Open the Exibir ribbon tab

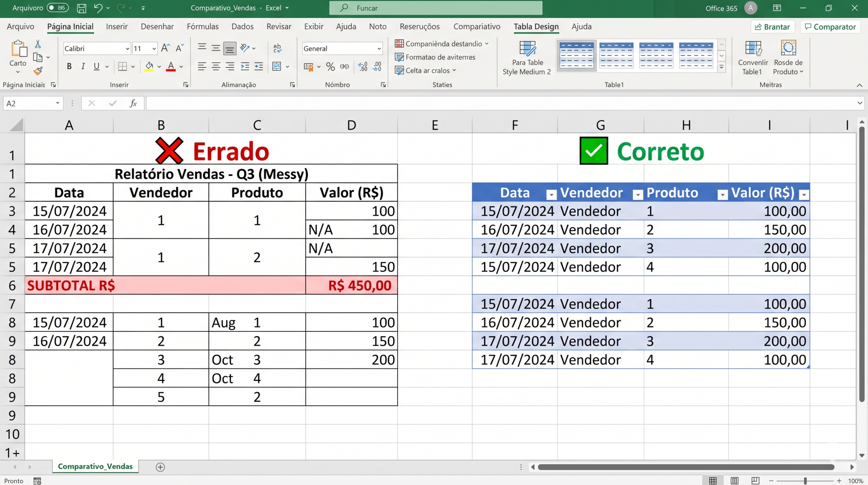(314, 26)
